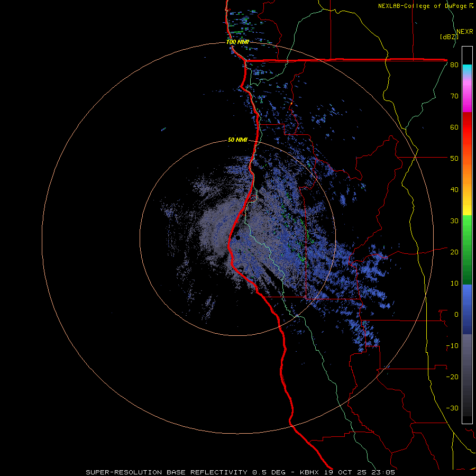Click the 40 value on dBZ scale
The width and height of the screenshot is (476, 476).
pos(454,190)
